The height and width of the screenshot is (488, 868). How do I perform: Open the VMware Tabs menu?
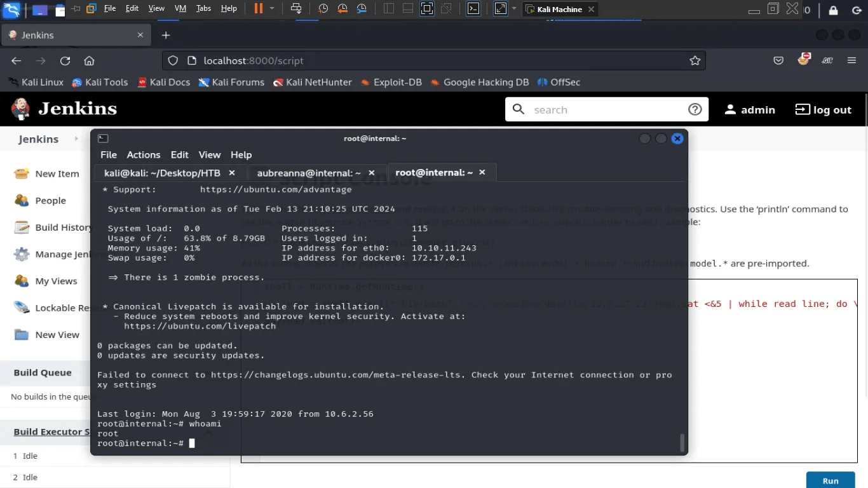pyautogui.click(x=203, y=8)
